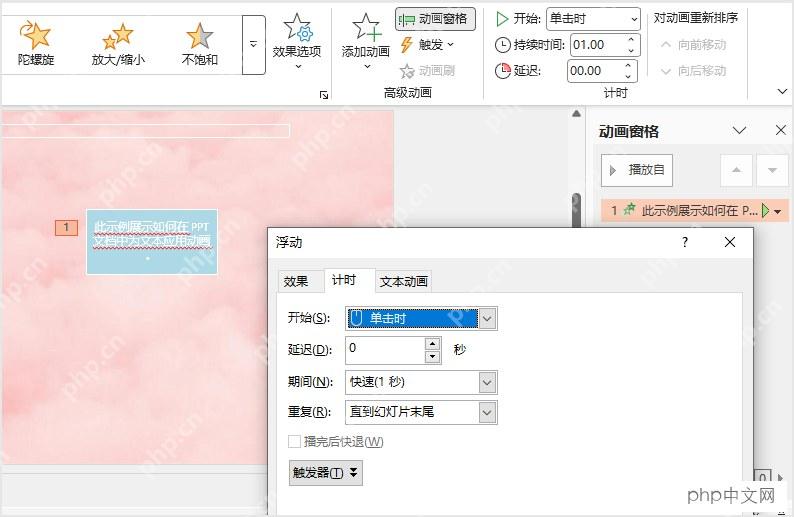
Task: Close the 动画窗格 animation pane
Action: coord(780,131)
